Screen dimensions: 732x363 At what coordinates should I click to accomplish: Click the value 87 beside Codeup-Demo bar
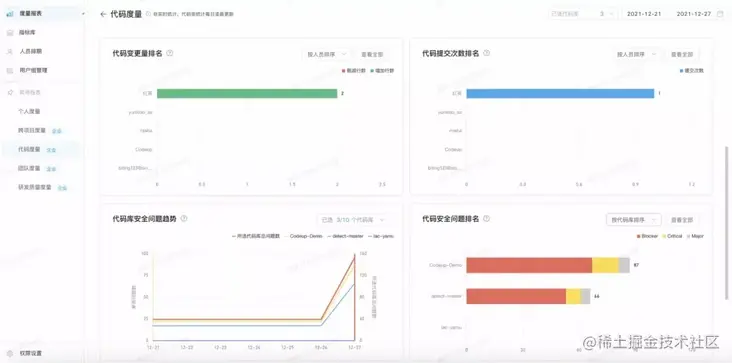[x=636, y=265]
